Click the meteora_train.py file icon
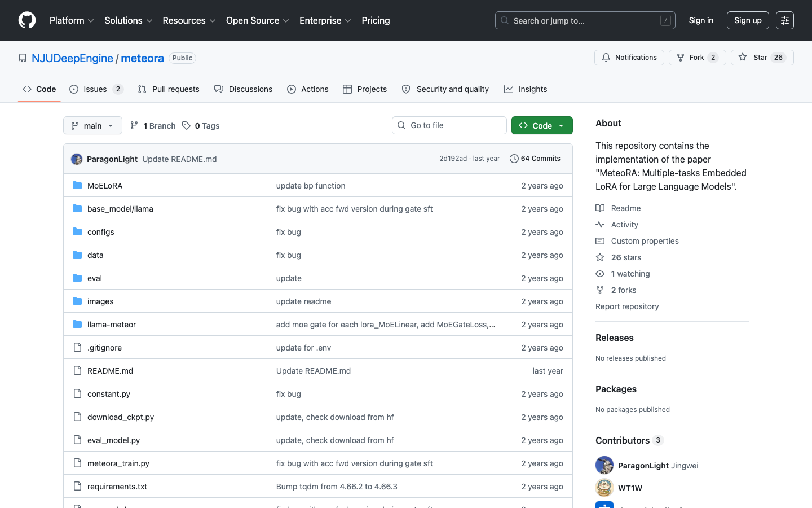The height and width of the screenshot is (508, 812). pyautogui.click(x=77, y=463)
